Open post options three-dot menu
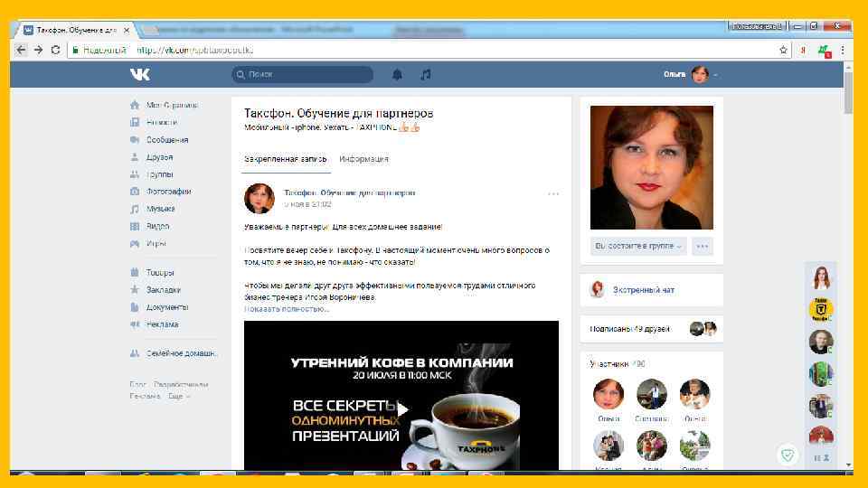This screenshot has width=868, height=488. [553, 193]
